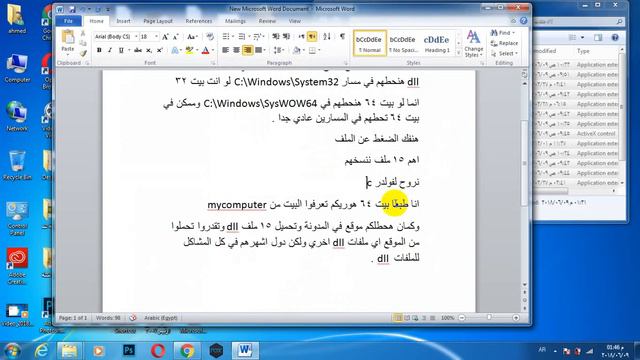Click the Multilevel List icon
Screen dimensions: 640x360
257,37
